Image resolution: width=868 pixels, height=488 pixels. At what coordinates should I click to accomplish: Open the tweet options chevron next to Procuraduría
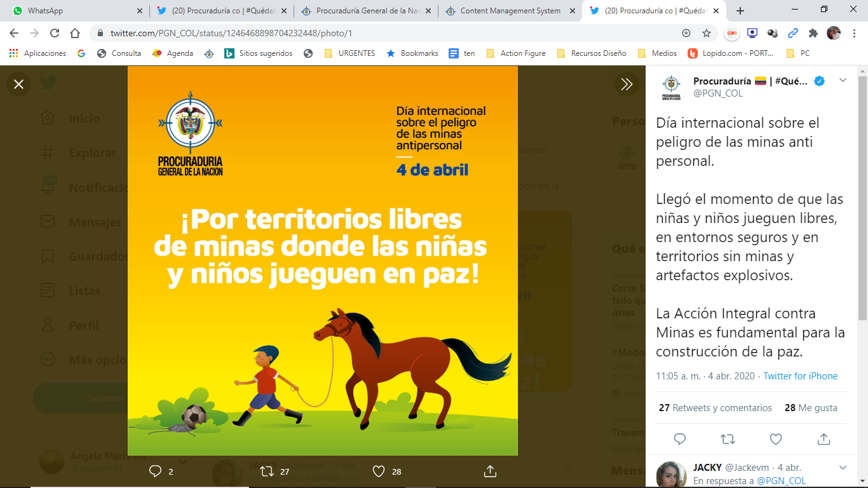point(843,80)
